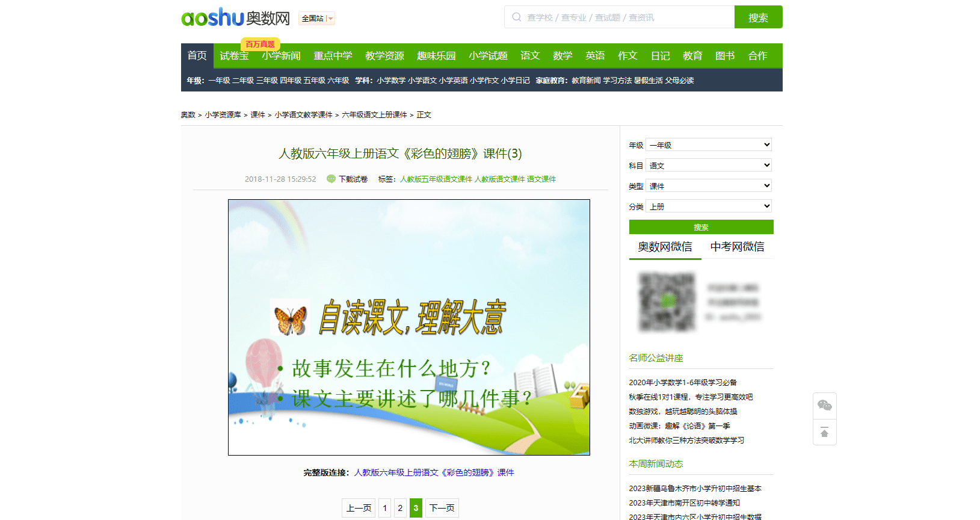
Task: Open 数独游戏 头脑体操 link
Action: [683, 411]
